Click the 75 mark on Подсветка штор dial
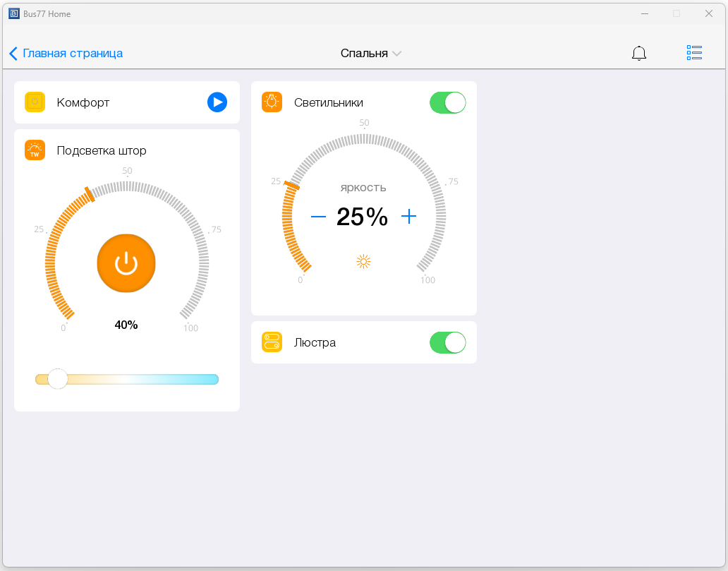This screenshot has width=728, height=571. click(x=216, y=229)
